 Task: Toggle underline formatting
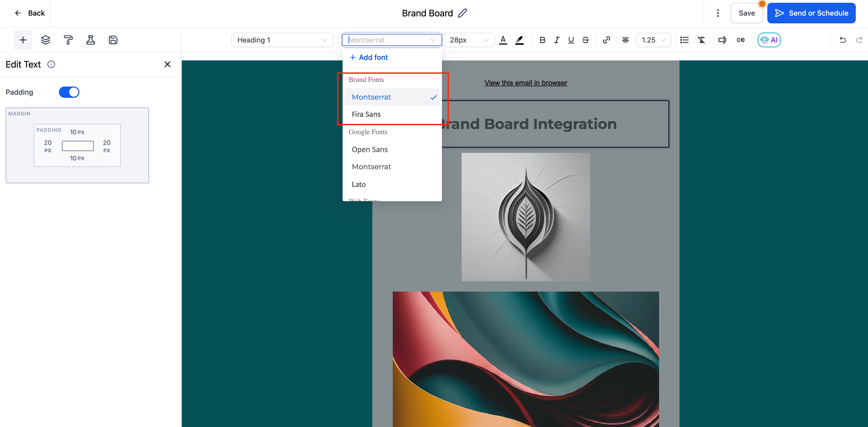571,40
